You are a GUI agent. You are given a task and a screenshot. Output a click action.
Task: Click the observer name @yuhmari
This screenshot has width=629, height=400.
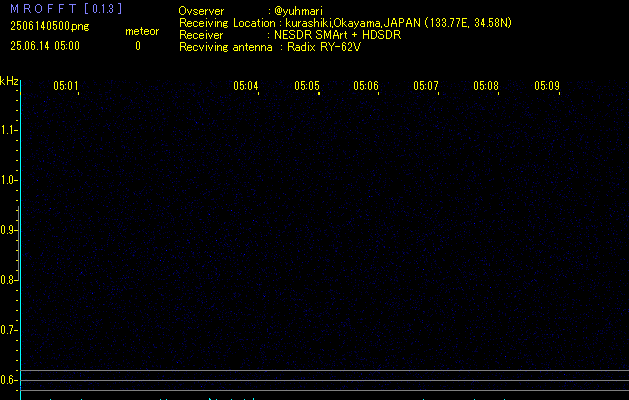click(x=298, y=11)
